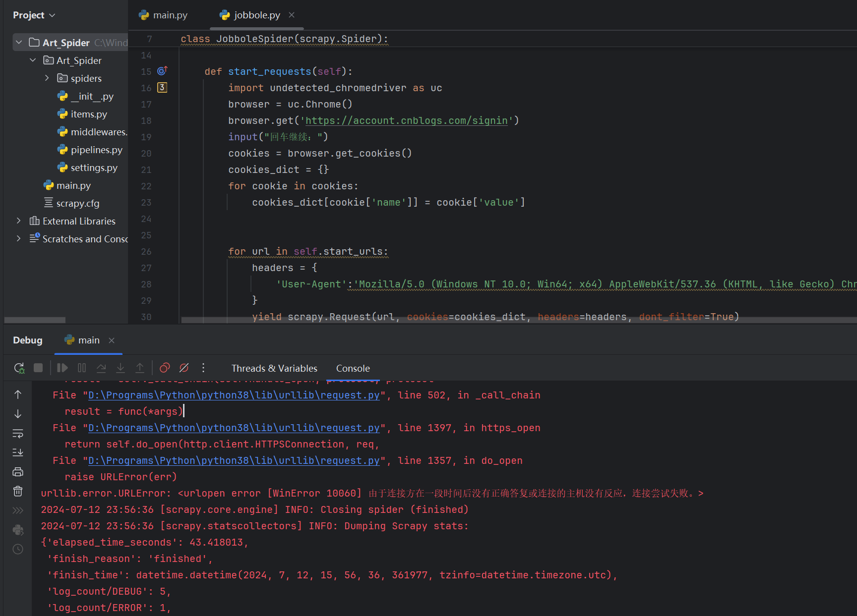The width and height of the screenshot is (857, 616).
Task: Toggle soft-wrap in console
Action: [18, 434]
